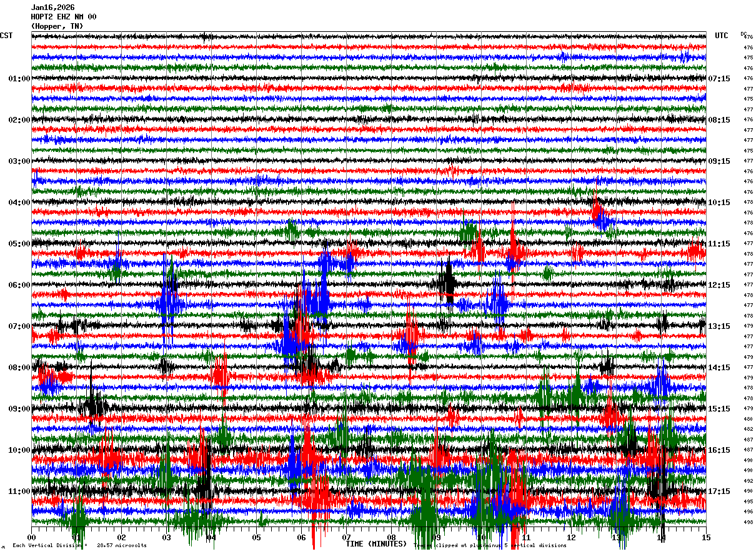Select the '07:00' CST hour label
The width and height of the screenshot is (756, 554).
19,326
